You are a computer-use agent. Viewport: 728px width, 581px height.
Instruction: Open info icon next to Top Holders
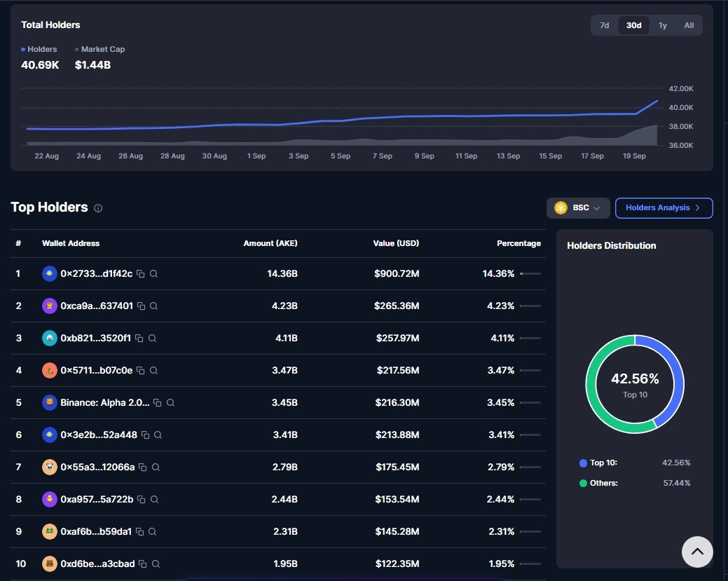coord(98,208)
